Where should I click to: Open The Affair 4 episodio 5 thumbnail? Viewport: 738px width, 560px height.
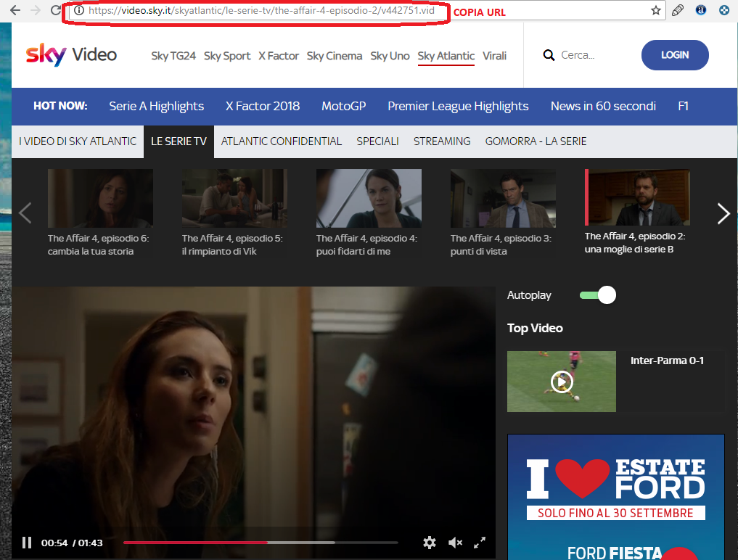234,198
